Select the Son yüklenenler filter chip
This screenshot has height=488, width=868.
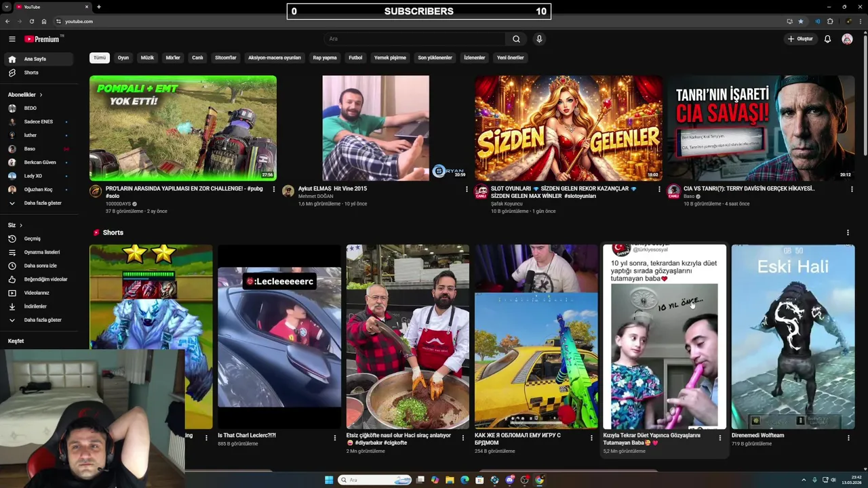point(435,58)
